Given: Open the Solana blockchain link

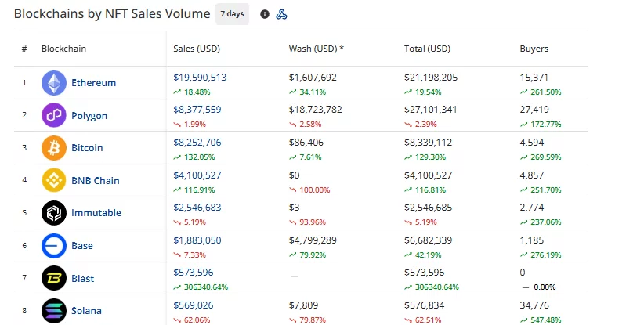Looking at the screenshot, I should coord(86,311).
